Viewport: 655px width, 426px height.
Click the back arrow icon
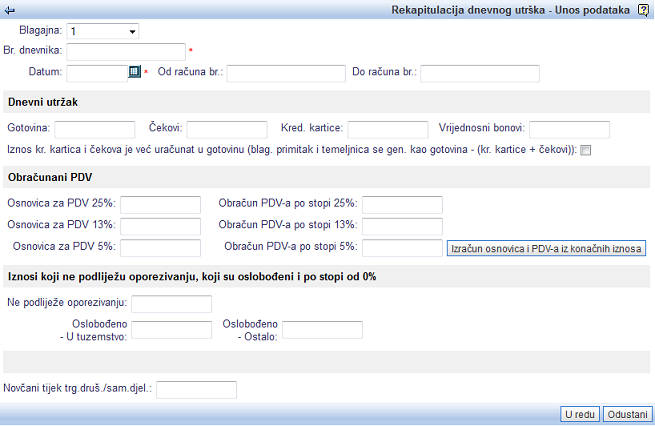10,10
